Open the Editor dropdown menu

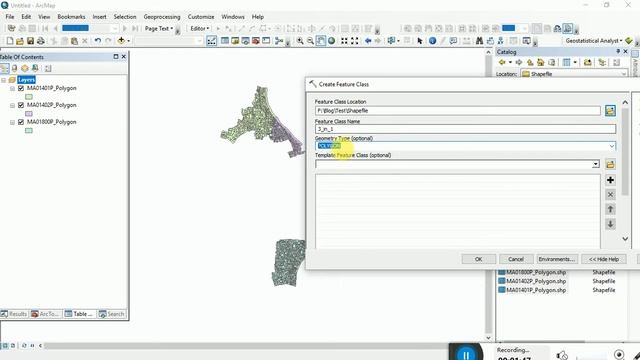(200, 29)
